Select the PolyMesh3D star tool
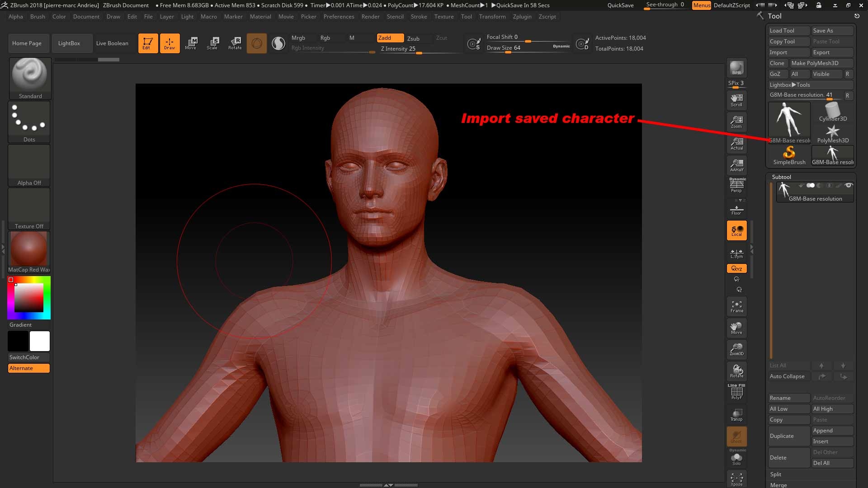This screenshot has width=868, height=488. point(832,132)
